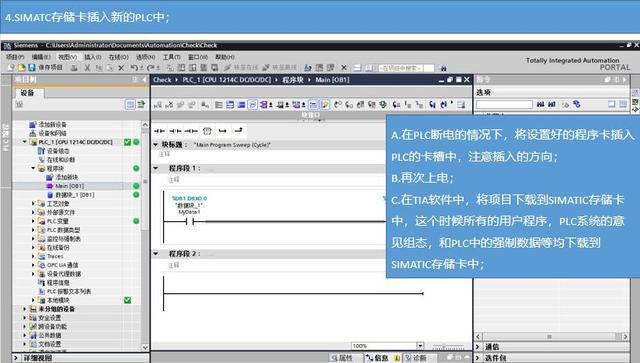640x363 pixels.
Task: Click the 保存项目 save project button
Action: pyautogui.click(x=45, y=67)
